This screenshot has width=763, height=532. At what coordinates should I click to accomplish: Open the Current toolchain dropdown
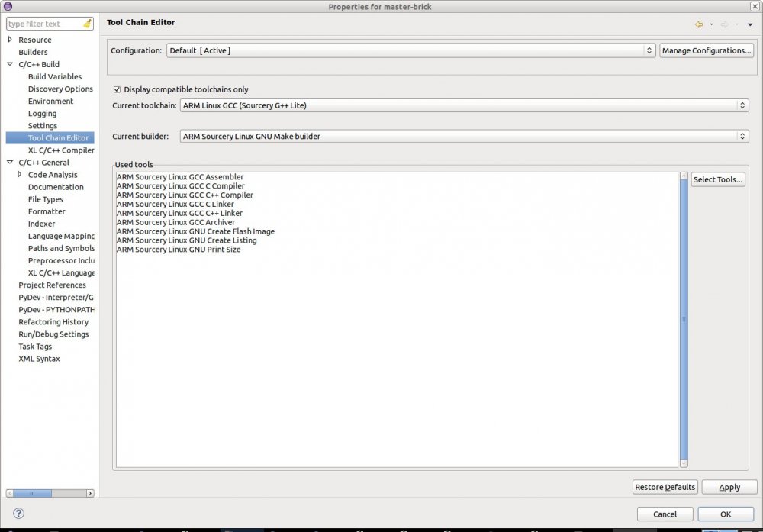pyautogui.click(x=464, y=105)
